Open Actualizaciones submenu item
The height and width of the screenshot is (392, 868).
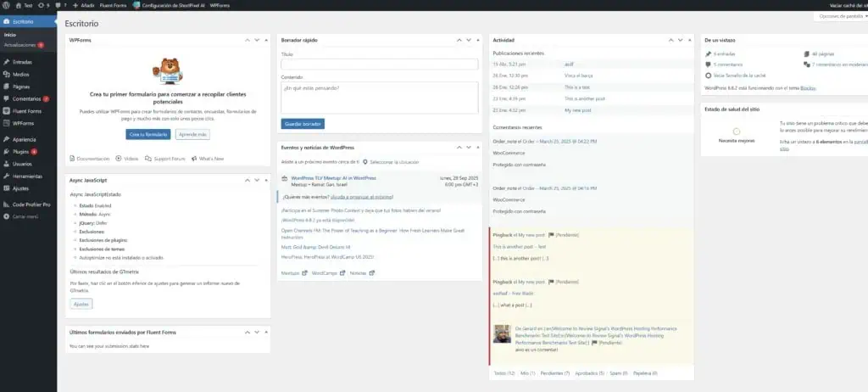(24, 45)
